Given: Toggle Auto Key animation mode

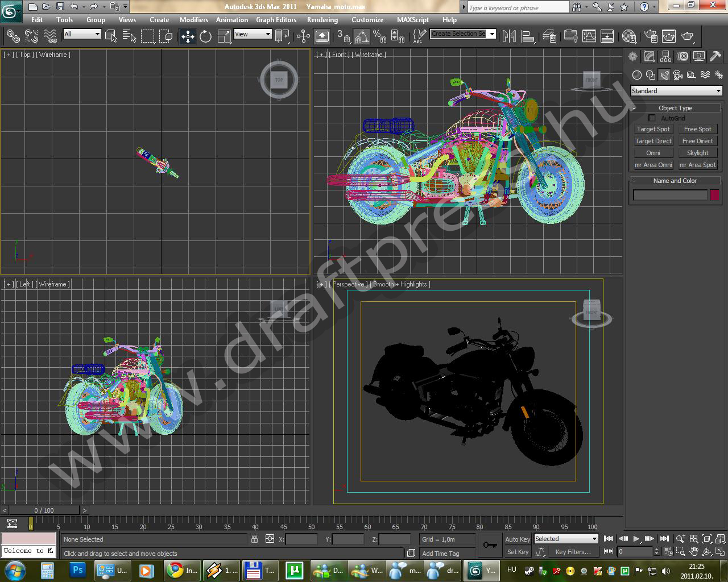Looking at the screenshot, I should (518, 539).
